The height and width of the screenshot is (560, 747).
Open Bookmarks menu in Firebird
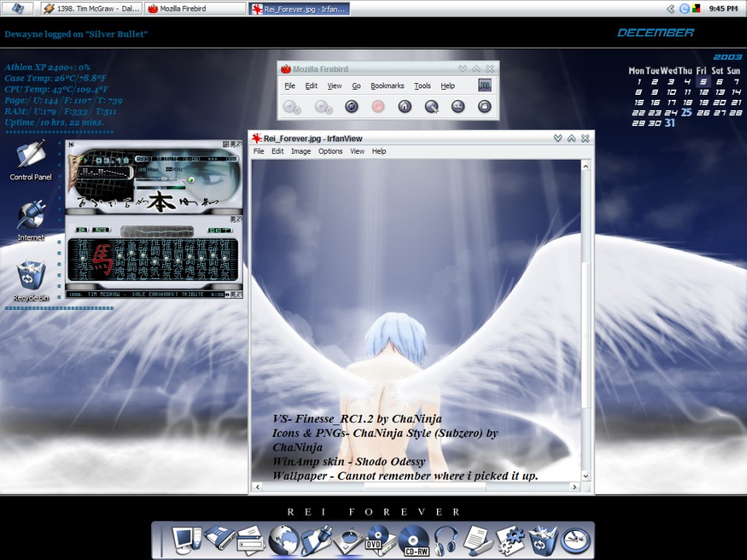pyautogui.click(x=387, y=86)
